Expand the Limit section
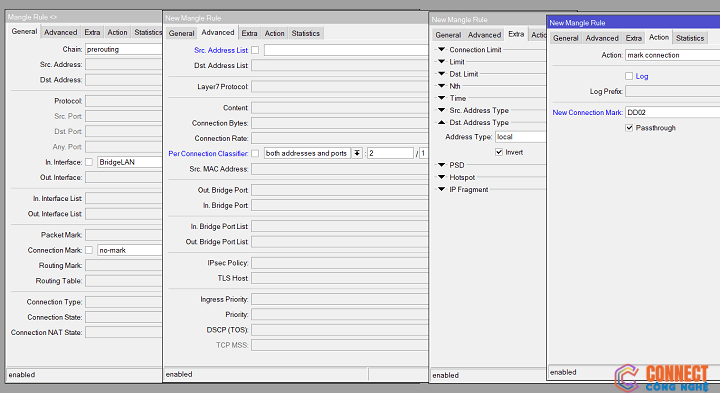 tap(442, 62)
